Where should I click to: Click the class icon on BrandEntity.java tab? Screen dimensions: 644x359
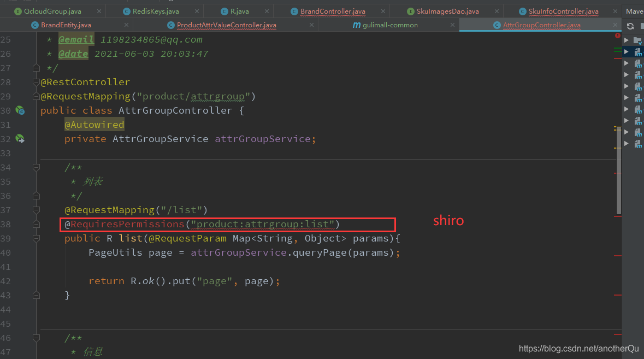pos(35,25)
